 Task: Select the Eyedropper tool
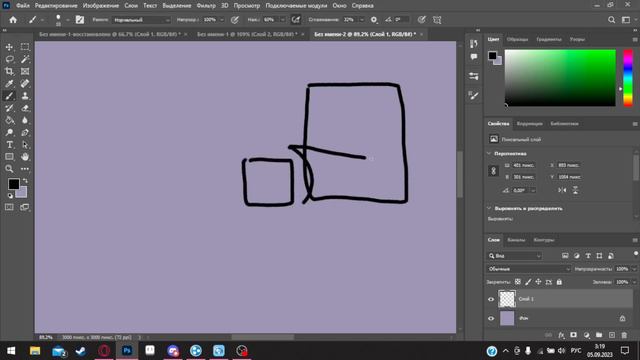9,84
